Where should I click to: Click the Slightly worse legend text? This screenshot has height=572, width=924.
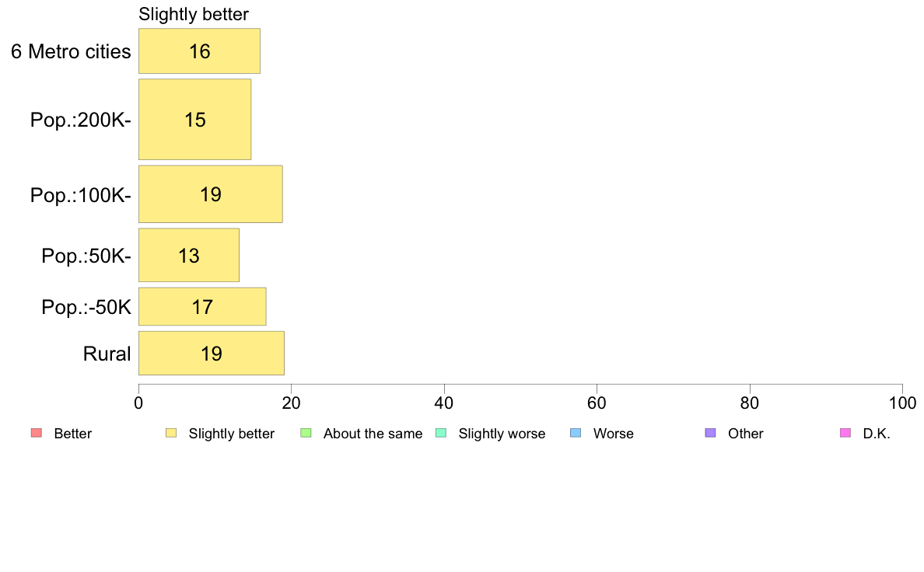point(502,434)
